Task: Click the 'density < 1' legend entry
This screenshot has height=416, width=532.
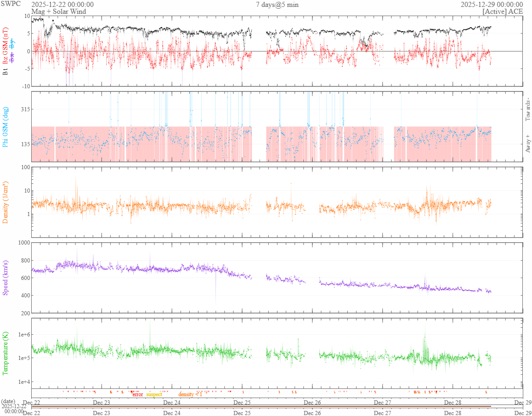Action: pyautogui.click(x=190, y=394)
